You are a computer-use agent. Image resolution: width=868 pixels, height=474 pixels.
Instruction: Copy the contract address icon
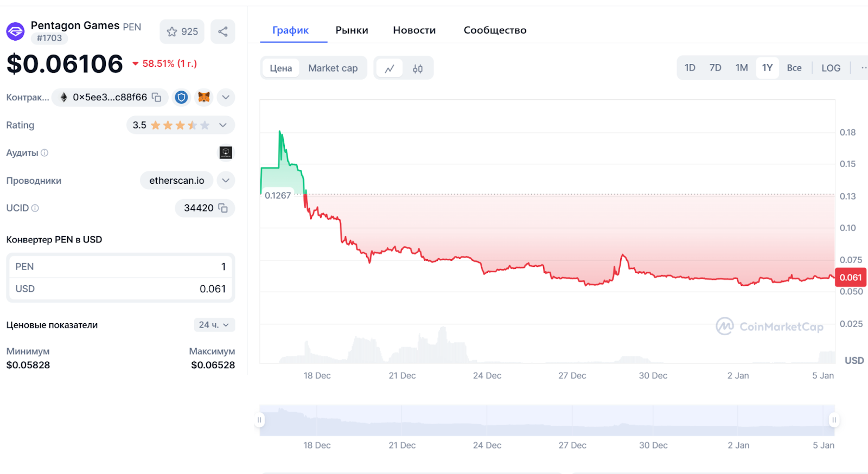tap(157, 97)
